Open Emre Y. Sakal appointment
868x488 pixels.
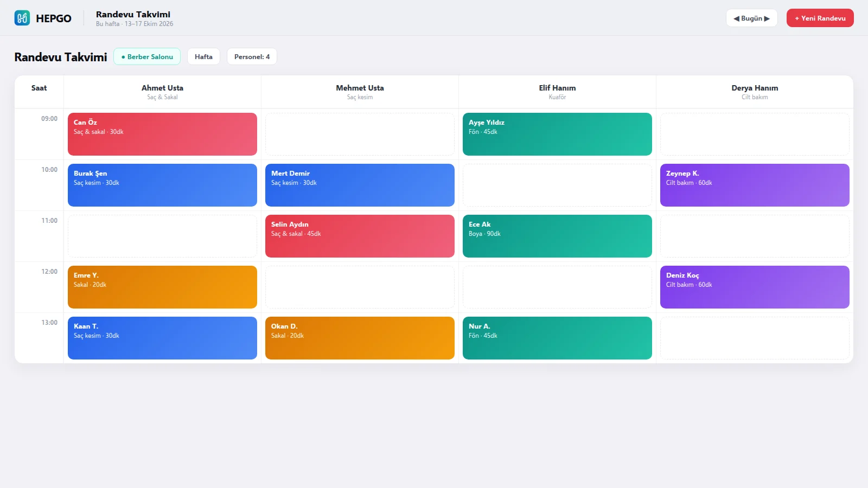click(x=162, y=287)
